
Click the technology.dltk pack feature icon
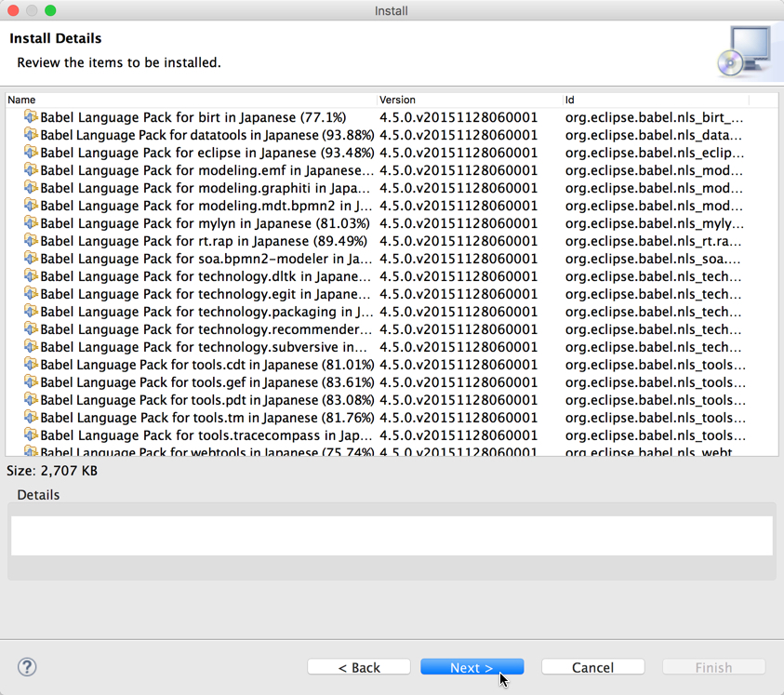coord(31,276)
